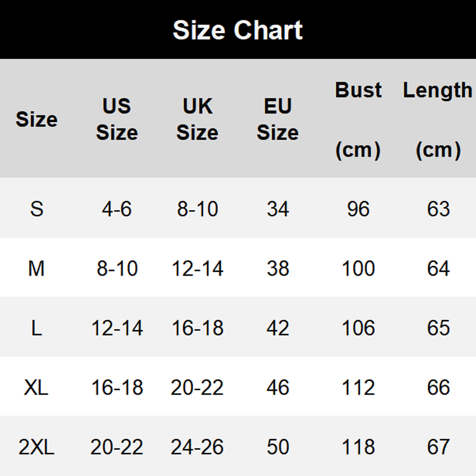The image size is (476, 476).
Task: Click US size value 4-6
Action: pos(117,209)
